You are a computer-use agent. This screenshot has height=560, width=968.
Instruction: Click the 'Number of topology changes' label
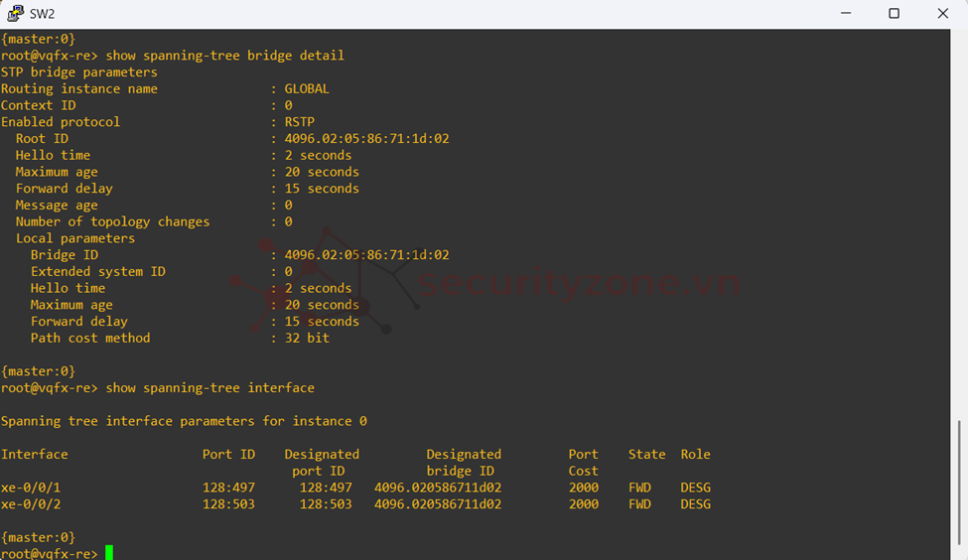click(112, 221)
